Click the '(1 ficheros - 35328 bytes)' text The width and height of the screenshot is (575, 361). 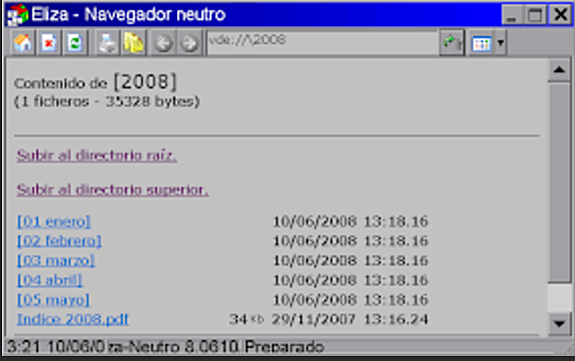pos(107,101)
